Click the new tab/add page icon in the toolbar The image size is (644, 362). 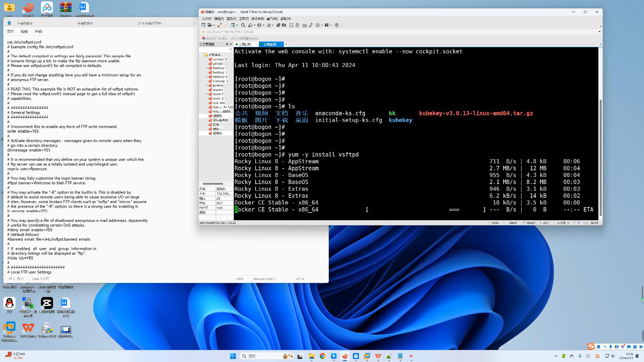[x=318, y=25]
